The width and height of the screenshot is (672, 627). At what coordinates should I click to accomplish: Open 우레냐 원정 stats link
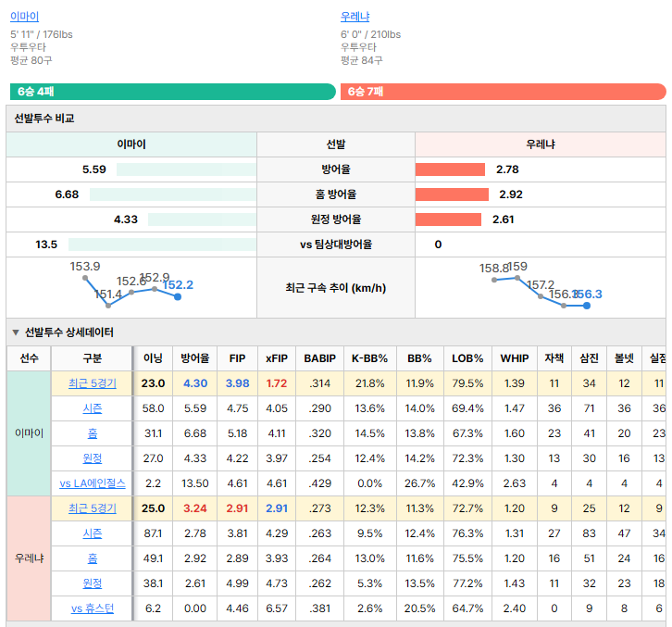pos(93,583)
